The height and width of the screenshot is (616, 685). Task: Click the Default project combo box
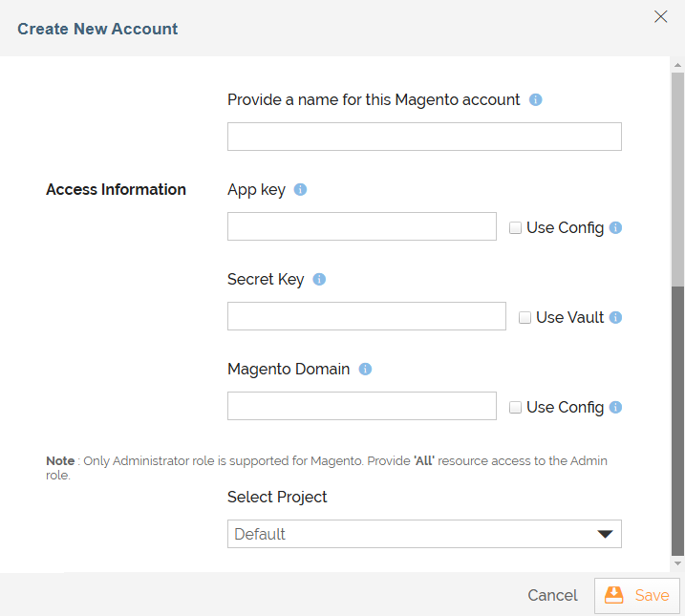(424, 534)
